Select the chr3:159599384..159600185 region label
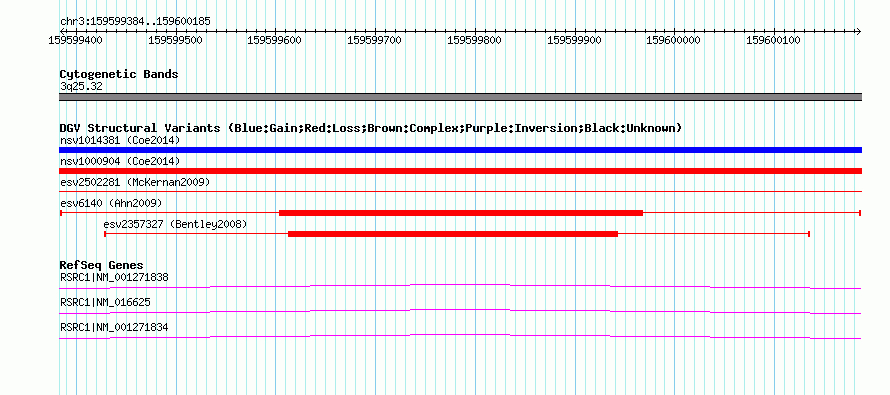Image resolution: width=890 pixels, height=395 pixels. [x=135, y=22]
